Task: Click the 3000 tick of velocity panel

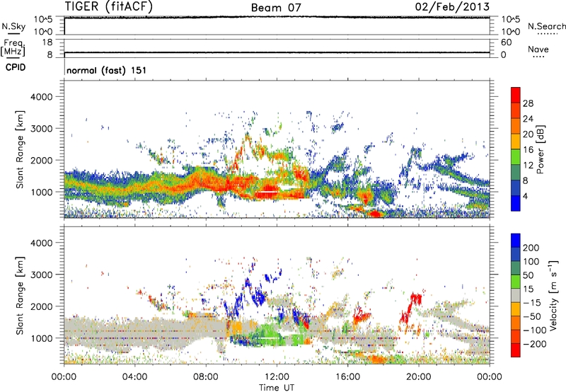Action: (41, 275)
